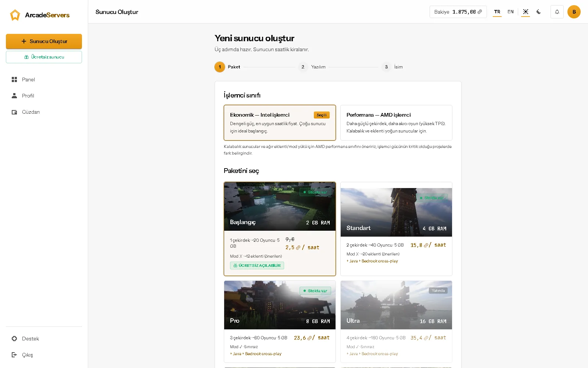Open Panel menu item label
The width and height of the screenshot is (588, 368).
tap(28, 79)
